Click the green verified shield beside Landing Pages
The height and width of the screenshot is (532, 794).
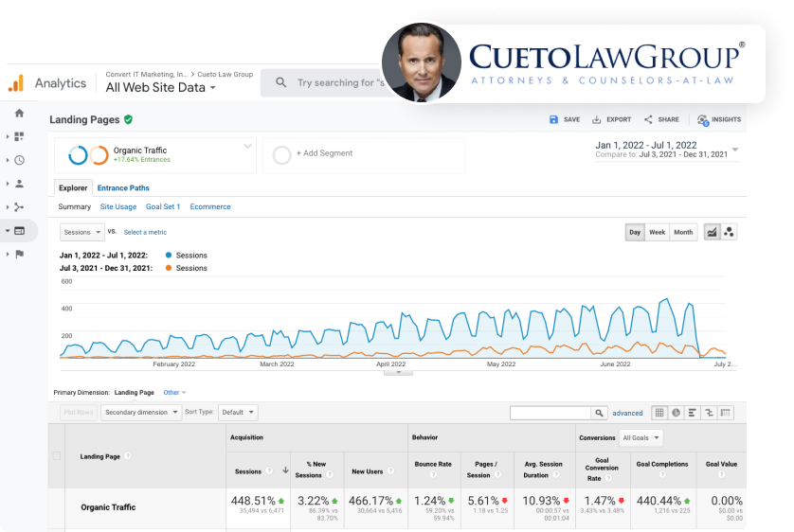128,119
